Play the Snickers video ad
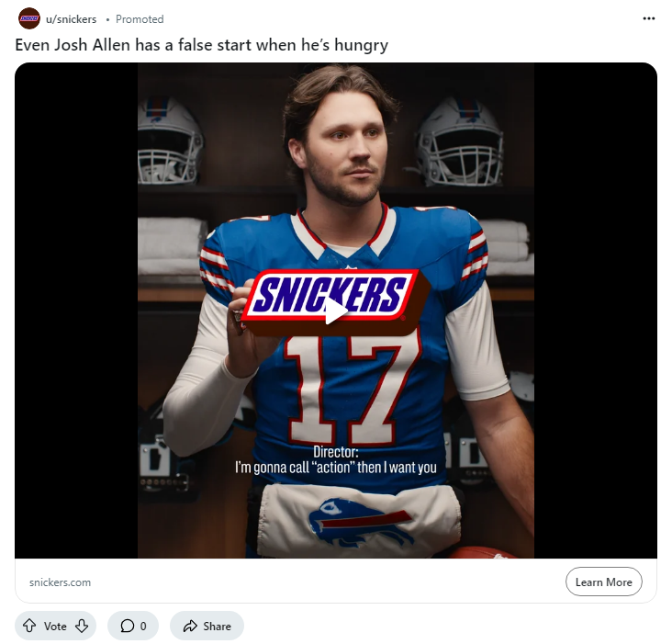This screenshot has width=672, height=644. (x=336, y=311)
